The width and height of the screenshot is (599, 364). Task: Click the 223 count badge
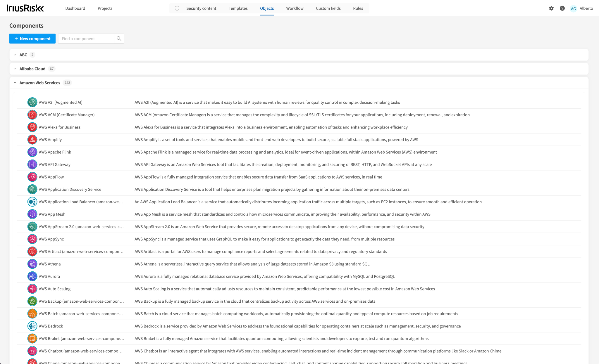coord(67,83)
